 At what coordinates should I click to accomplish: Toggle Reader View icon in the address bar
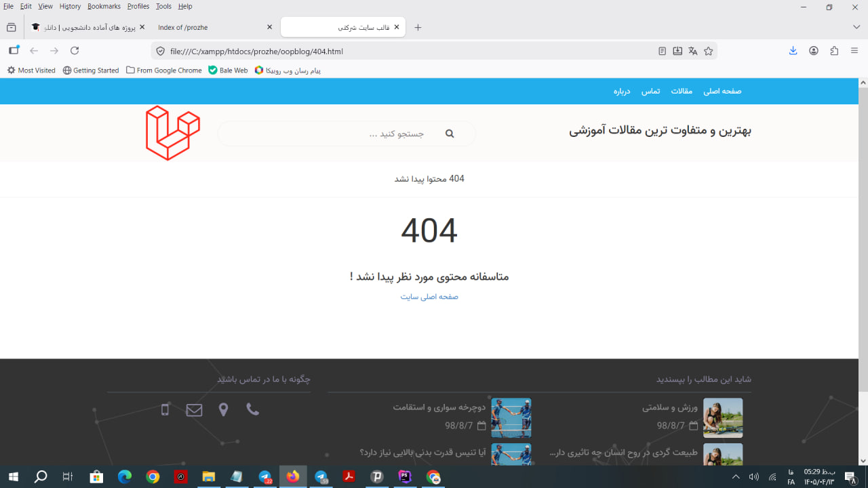click(x=663, y=51)
